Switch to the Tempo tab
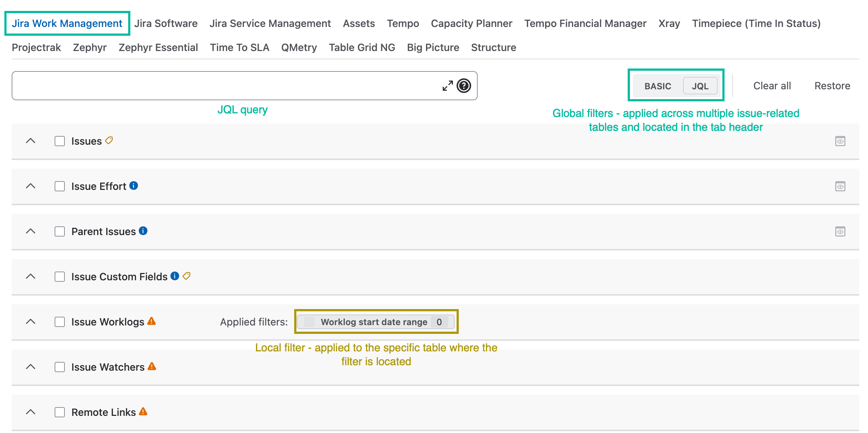868x433 pixels. tap(403, 23)
